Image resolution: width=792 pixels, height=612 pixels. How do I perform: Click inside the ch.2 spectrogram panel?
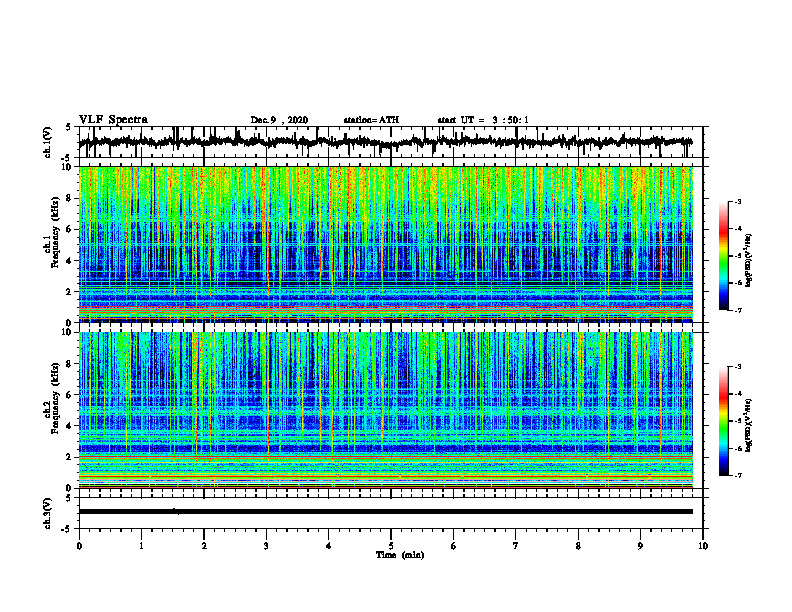pyautogui.click(x=385, y=410)
